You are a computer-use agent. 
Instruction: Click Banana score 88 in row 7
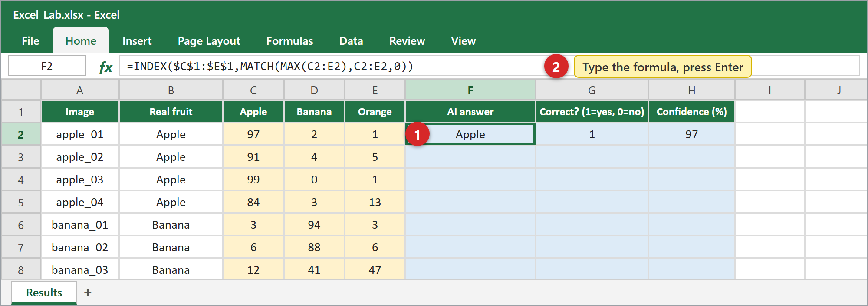click(314, 247)
